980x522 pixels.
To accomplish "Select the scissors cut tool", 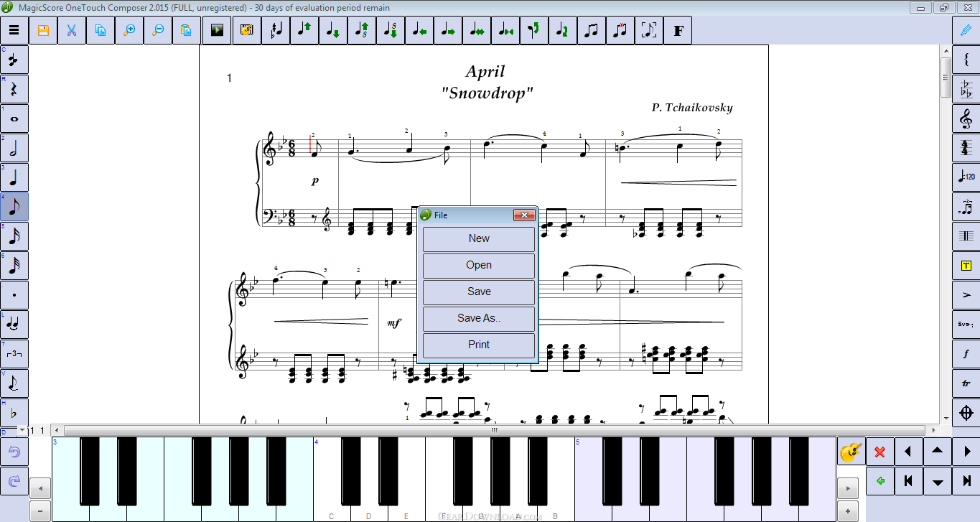I will point(72,30).
